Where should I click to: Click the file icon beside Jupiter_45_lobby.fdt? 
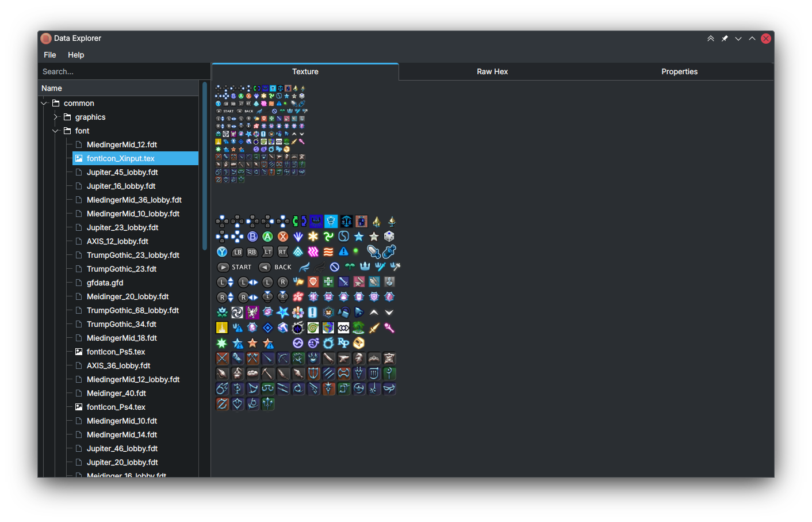[79, 172]
